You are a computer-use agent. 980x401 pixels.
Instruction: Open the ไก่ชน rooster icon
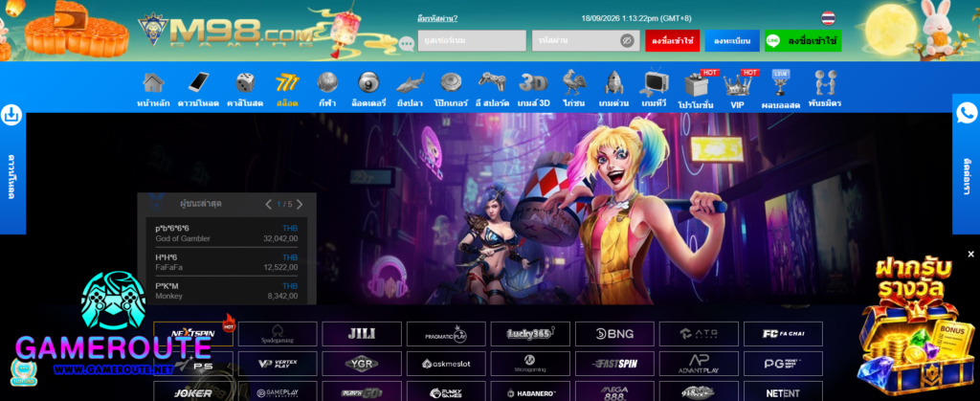tap(574, 82)
